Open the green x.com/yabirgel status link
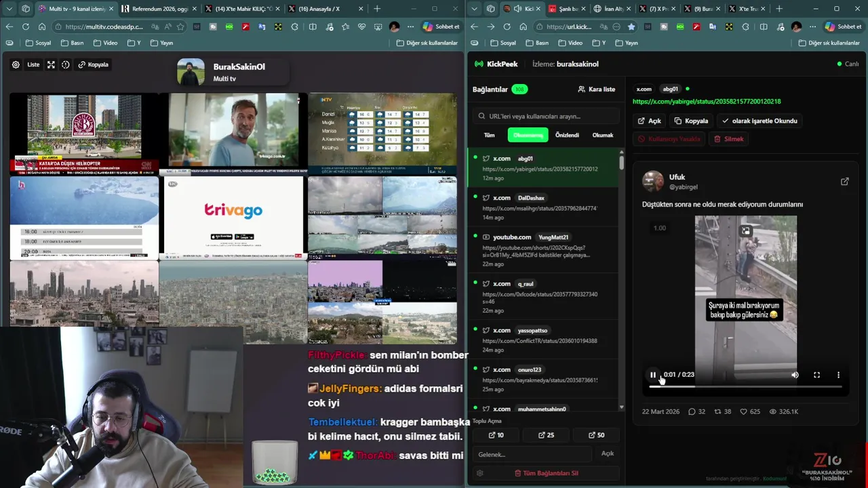 (707, 102)
